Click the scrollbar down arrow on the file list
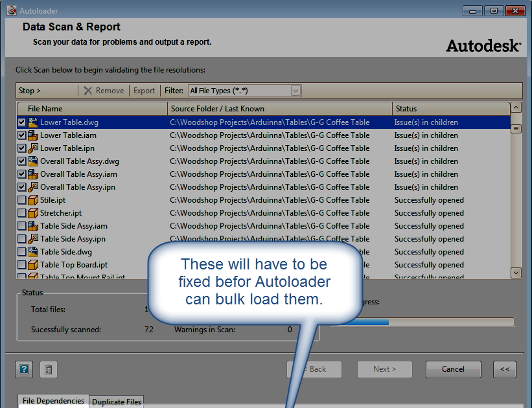The image size is (532, 408). point(516,273)
